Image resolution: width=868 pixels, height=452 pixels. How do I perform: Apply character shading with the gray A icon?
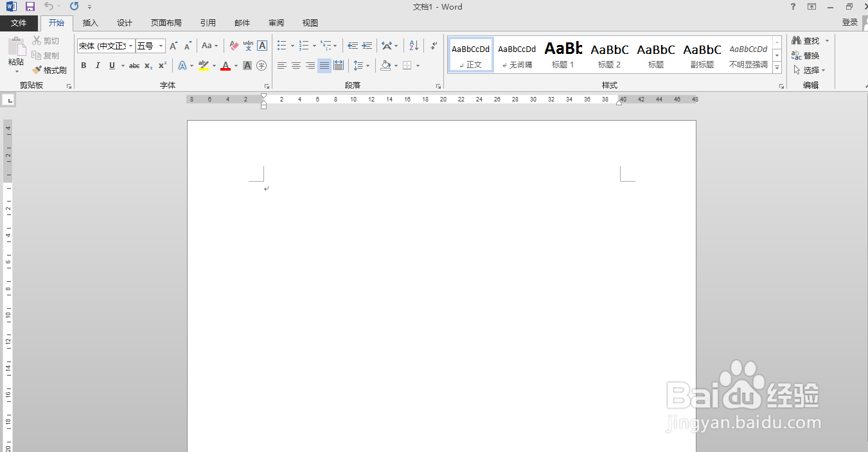pyautogui.click(x=247, y=65)
